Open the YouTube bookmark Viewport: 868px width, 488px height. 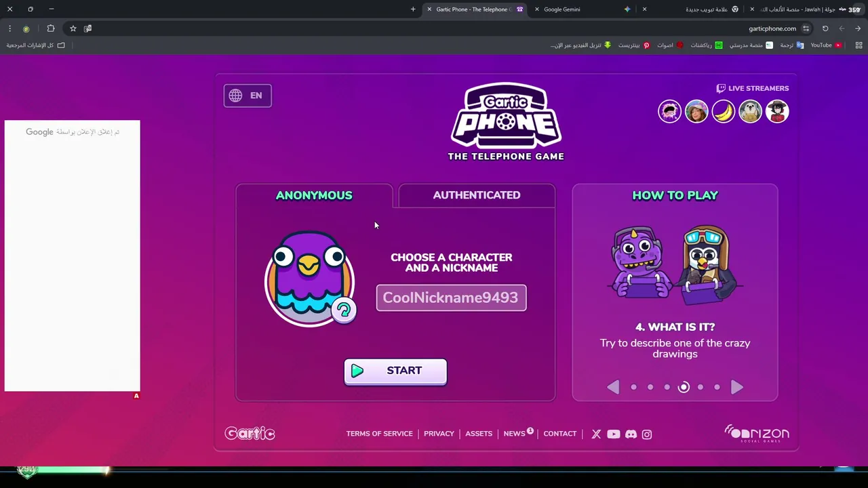pyautogui.click(x=826, y=45)
